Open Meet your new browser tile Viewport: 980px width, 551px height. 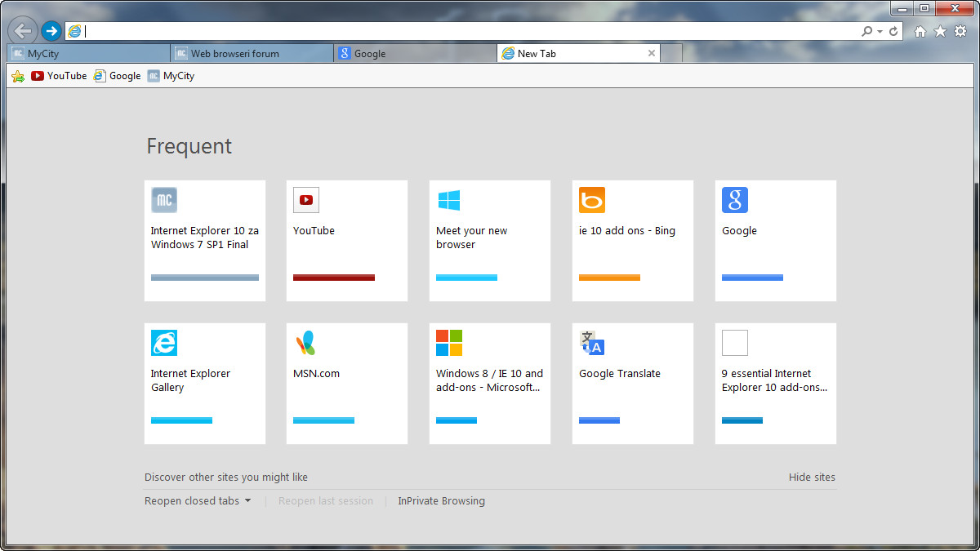[x=490, y=241]
